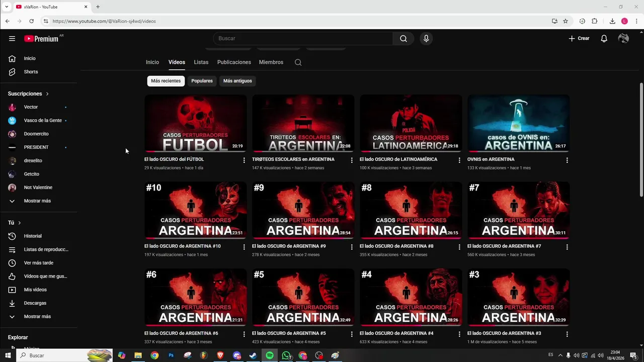Open Ver más tarde list
Image resolution: width=644 pixels, height=362 pixels.
(x=39, y=263)
